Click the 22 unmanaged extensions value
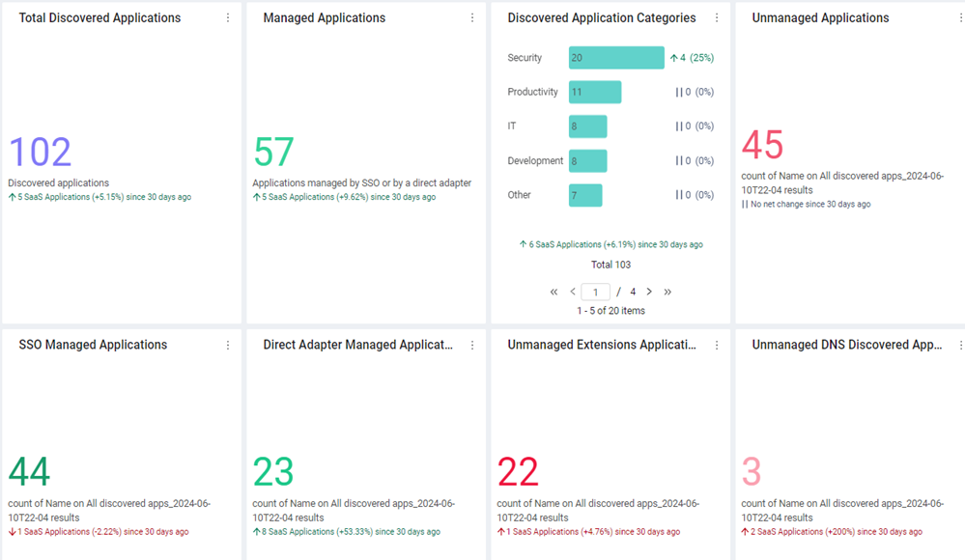The image size is (965, 560). pyautogui.click(x=518, y=472)
